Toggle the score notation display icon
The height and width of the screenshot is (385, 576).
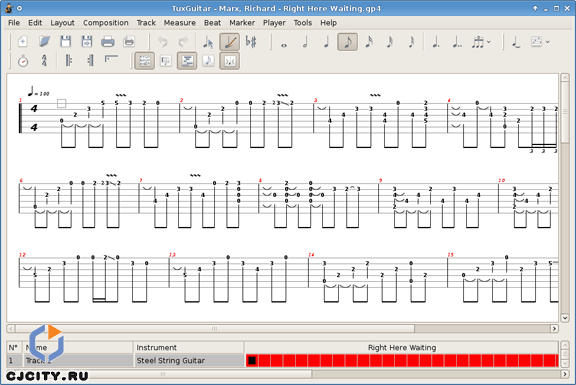coord(208,61)
